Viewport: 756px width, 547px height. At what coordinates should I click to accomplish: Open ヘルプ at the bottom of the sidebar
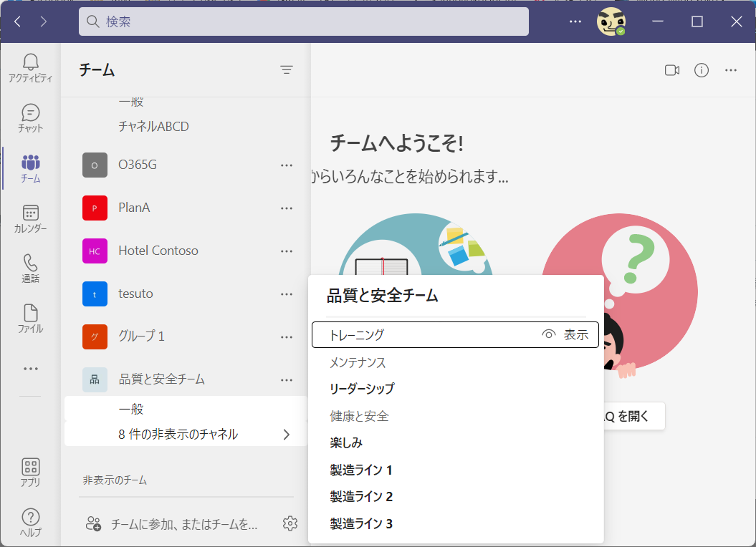tap(30, 521)
